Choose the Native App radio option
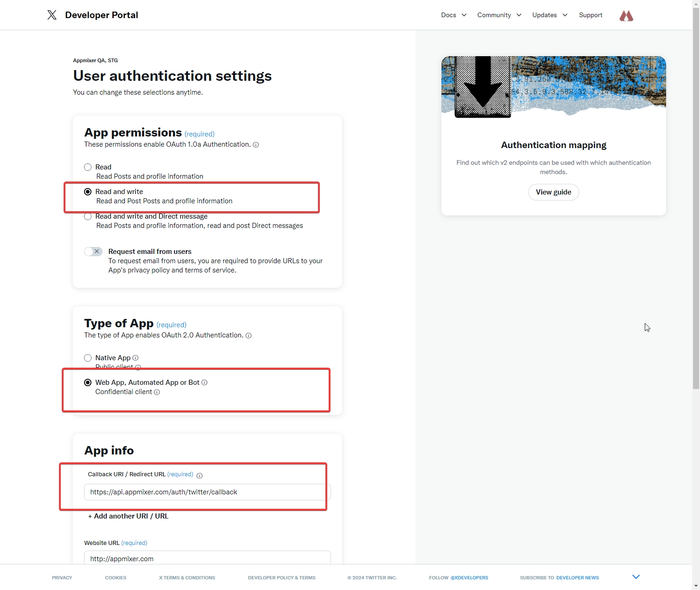Viewport: 700px width, 590px height. click(x=88, y=358)
